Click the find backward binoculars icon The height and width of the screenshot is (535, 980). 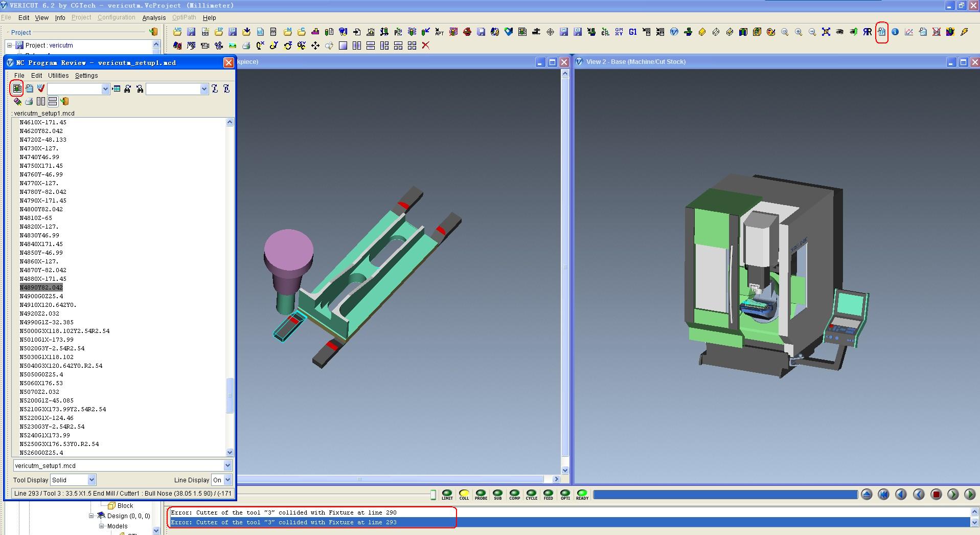tap(140, 89)
